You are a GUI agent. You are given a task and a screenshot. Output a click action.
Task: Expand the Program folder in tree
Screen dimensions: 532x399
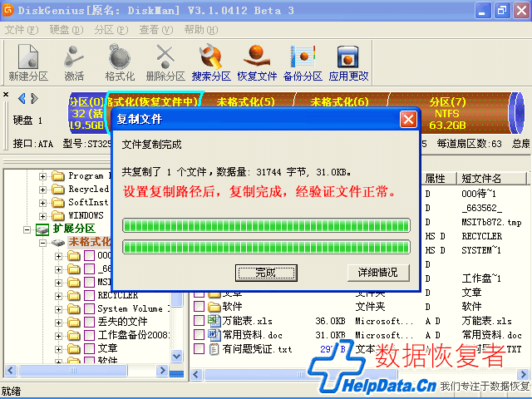tap(42, 176)
